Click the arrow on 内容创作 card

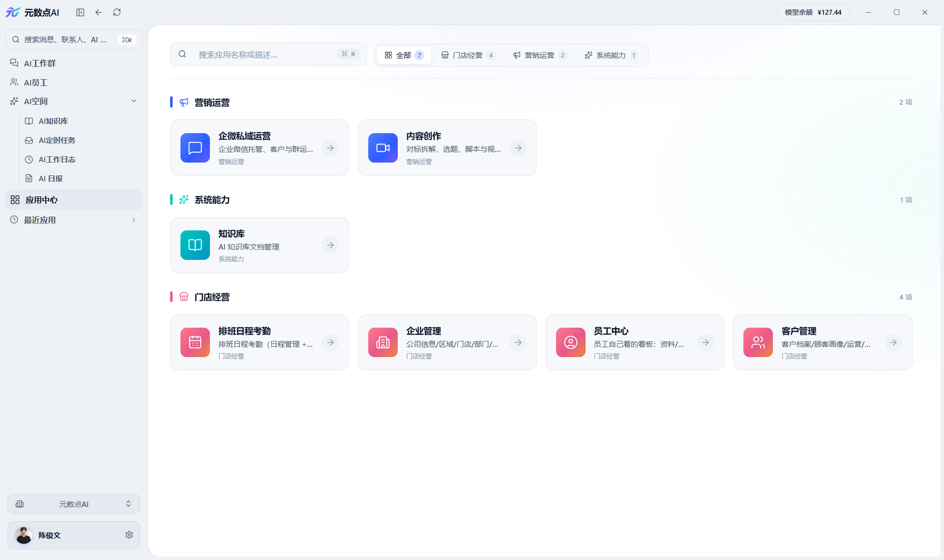518,148
